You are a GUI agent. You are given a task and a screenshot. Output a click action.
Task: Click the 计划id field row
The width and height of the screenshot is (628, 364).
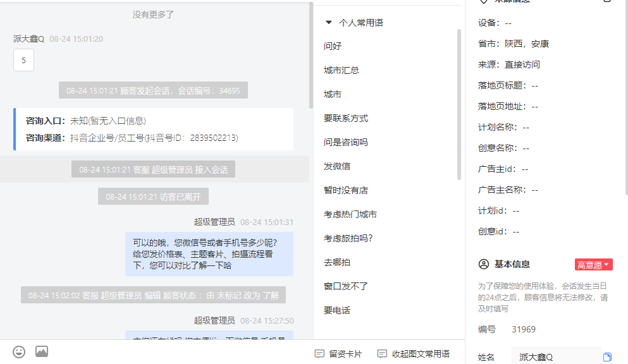(498, 210)
